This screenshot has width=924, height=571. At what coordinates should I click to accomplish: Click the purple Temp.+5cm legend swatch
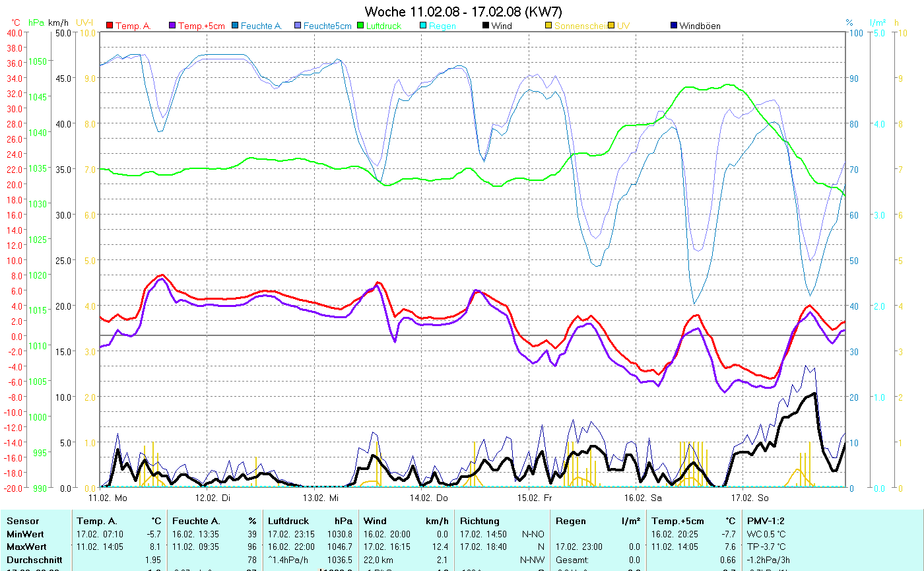pyautogui.click(x=173, y=26)
